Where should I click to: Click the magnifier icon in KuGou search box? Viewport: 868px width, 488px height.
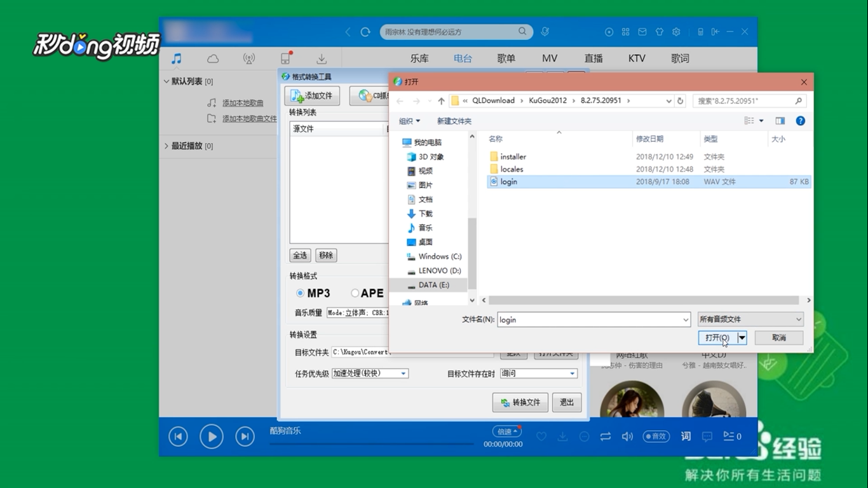point(522,31)
